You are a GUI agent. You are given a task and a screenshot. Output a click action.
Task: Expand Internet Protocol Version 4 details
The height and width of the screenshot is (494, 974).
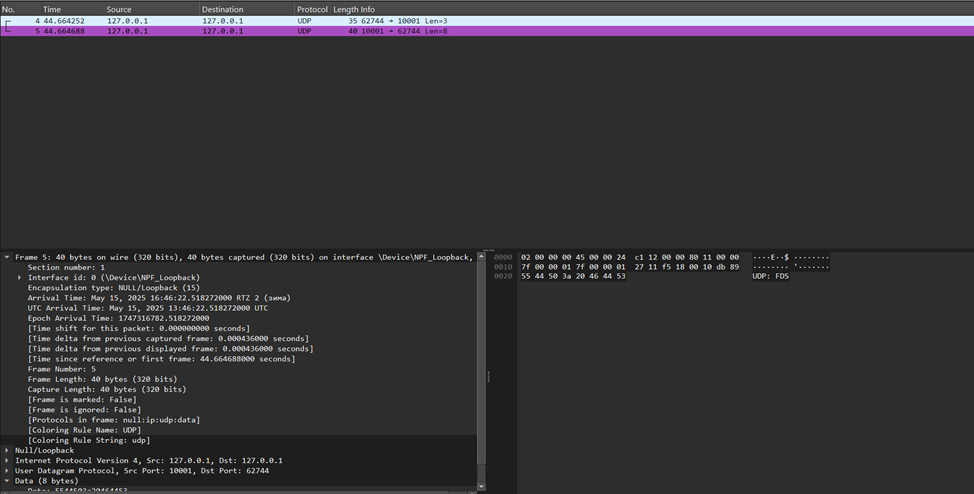point(7,461)
